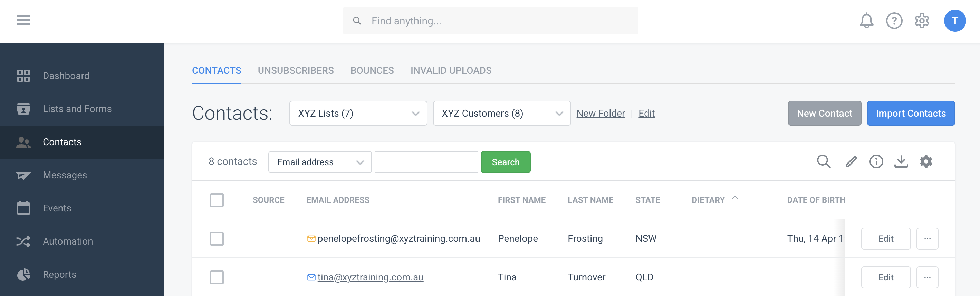Click the Frosting last name cell

coord(585,239)
